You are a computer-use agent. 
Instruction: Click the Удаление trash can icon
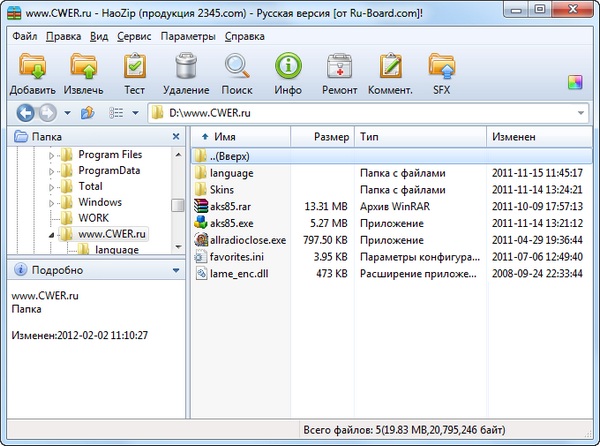tap(185, 68)
